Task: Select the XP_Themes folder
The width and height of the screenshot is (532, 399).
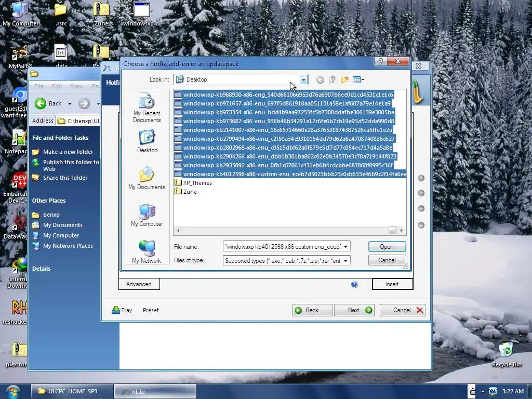Action: 193,183
